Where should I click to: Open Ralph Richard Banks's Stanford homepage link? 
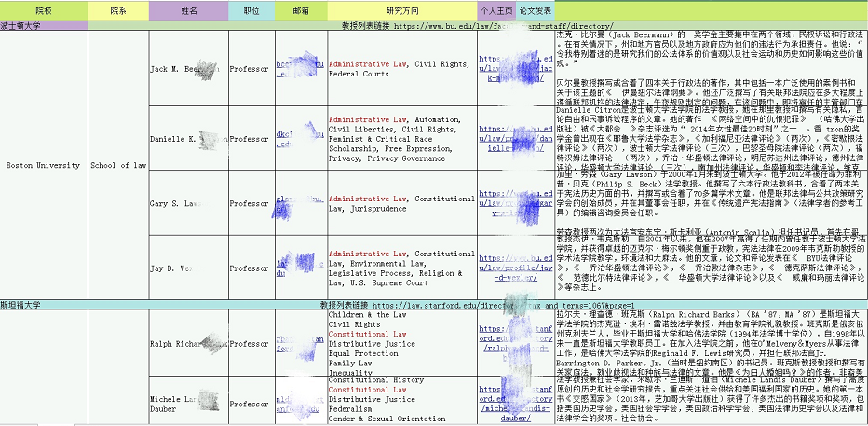516,343
